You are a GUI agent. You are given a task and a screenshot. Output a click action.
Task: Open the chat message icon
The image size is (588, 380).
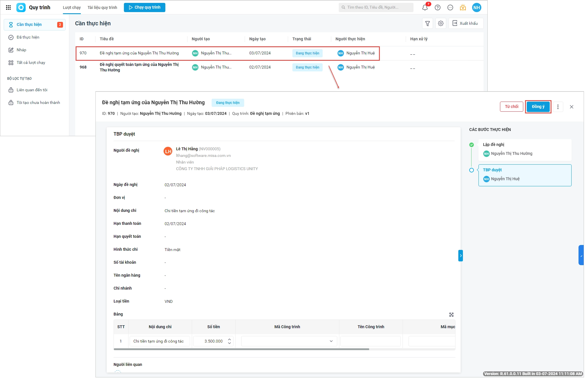click(x=450, y=7)
